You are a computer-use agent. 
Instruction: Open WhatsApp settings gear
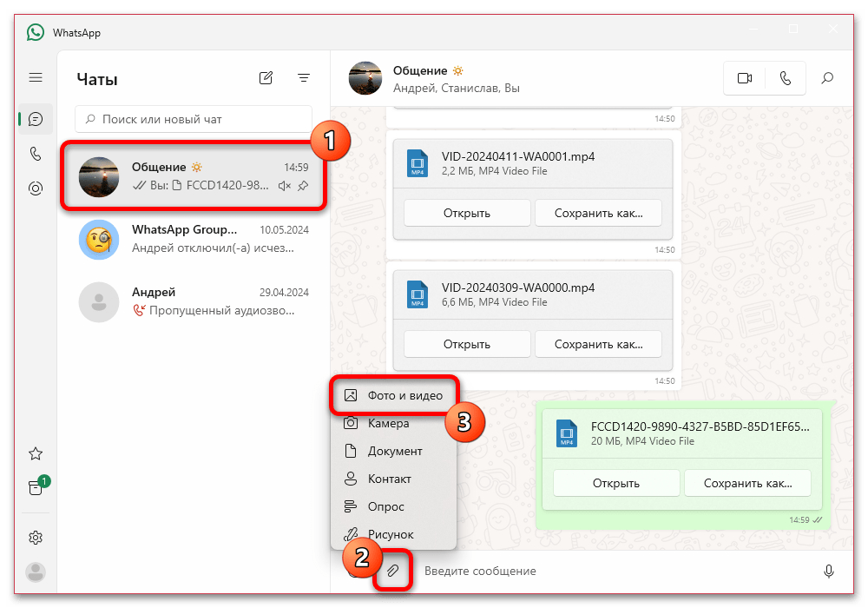click(x=36, y=538)
